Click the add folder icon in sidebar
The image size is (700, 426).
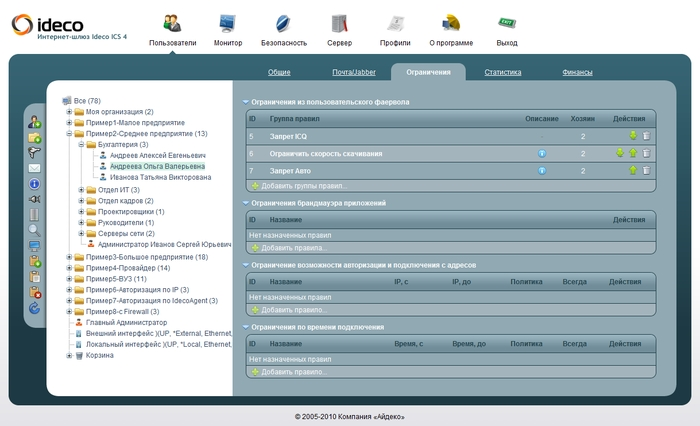(x=35, y=137)
